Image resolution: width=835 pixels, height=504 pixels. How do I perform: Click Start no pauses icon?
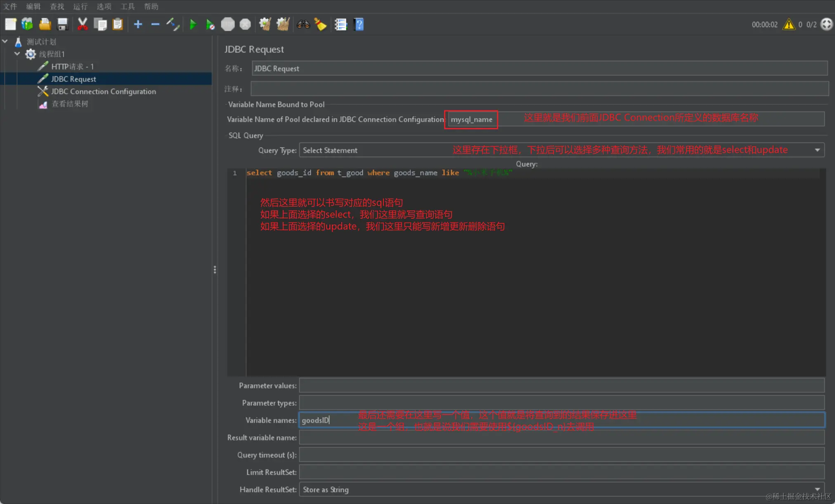[210, 24]
